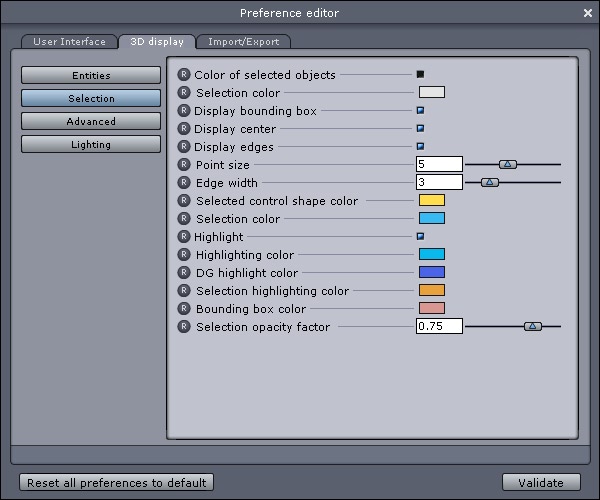Click the R reset icon for Bounding box color
Image resolution: width=600 pixels, height=500 pixels.
(x=184, y=308)
